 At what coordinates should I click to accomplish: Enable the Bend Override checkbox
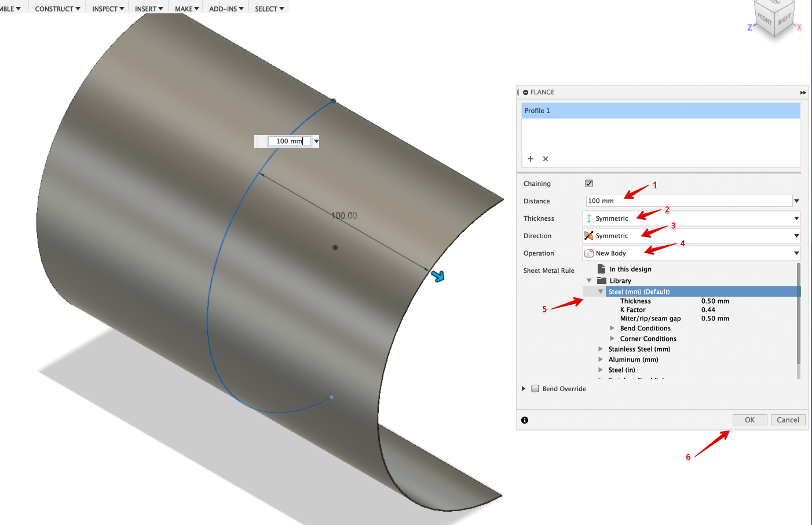pyautogui.click(x=535, y=389)
